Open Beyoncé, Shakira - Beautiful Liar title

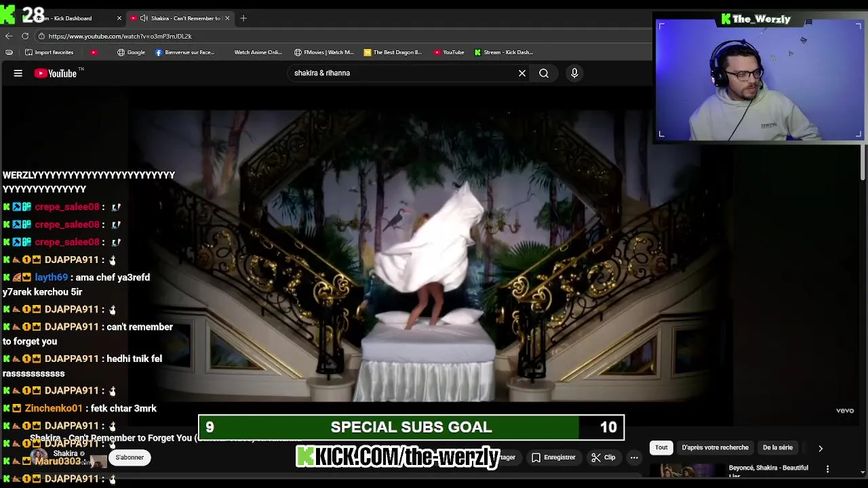coord(768,470)
